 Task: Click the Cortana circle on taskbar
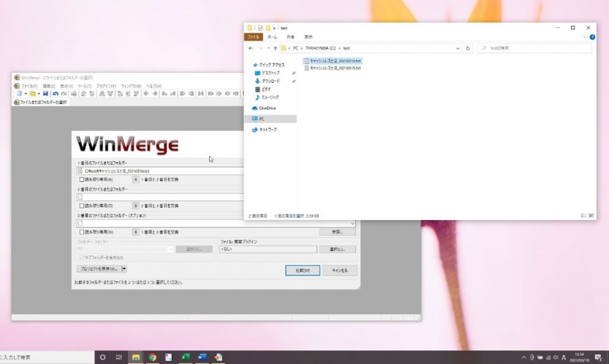(x=102, y=357)
